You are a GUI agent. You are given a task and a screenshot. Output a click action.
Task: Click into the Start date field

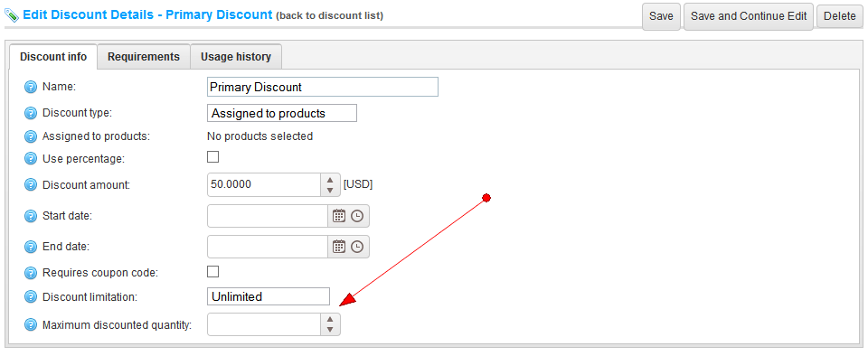pos(268,216)
